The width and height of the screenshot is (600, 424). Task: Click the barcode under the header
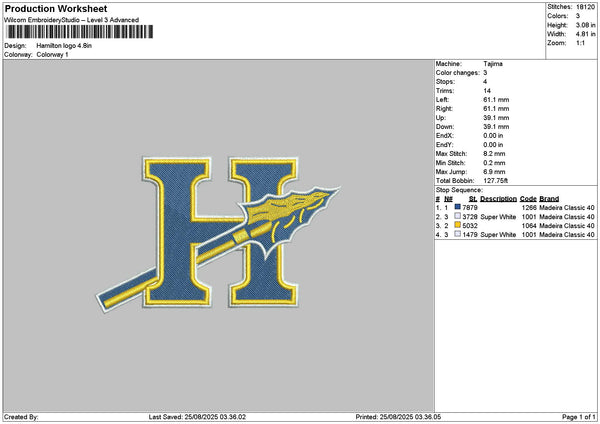(x=80, y=32)
